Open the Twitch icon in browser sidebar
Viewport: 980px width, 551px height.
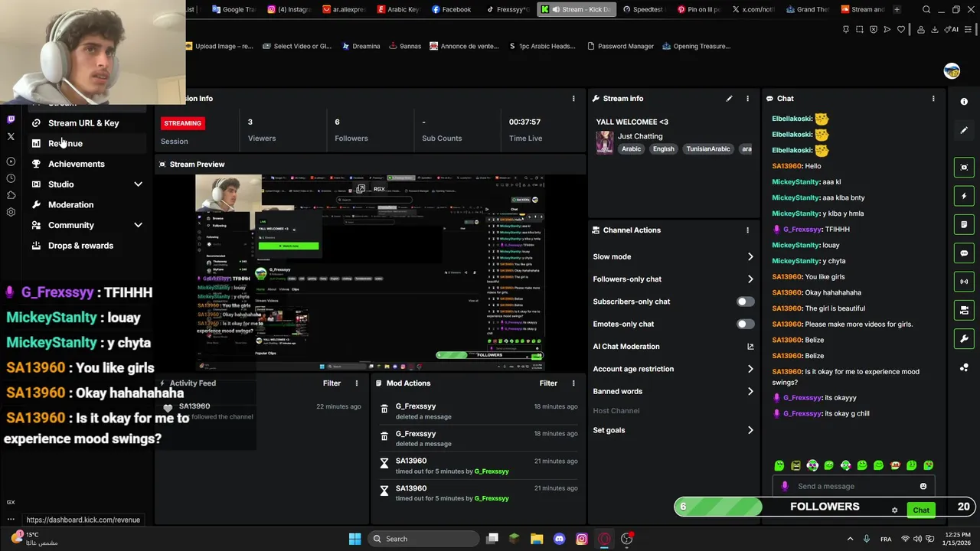[11, 119]
